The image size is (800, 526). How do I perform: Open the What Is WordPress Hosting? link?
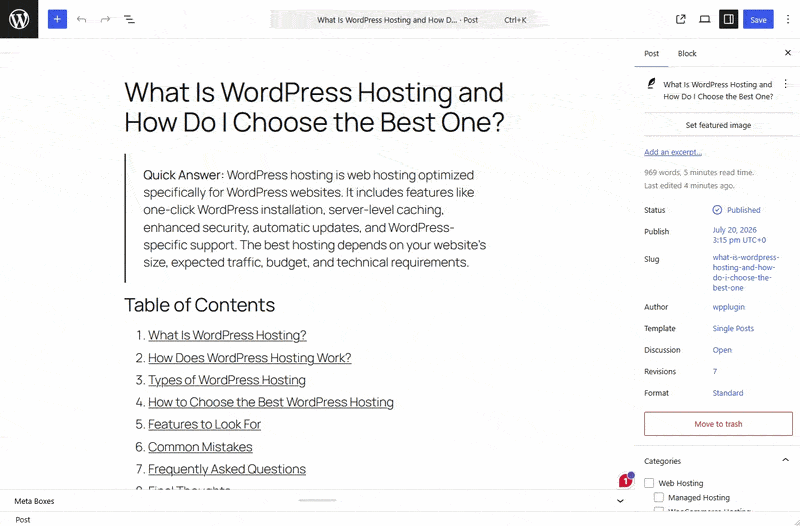(x=227, y=335)
